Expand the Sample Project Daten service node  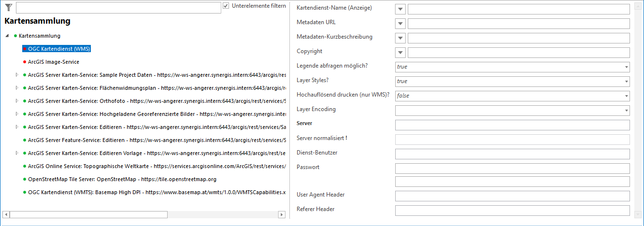pos(17,75)
